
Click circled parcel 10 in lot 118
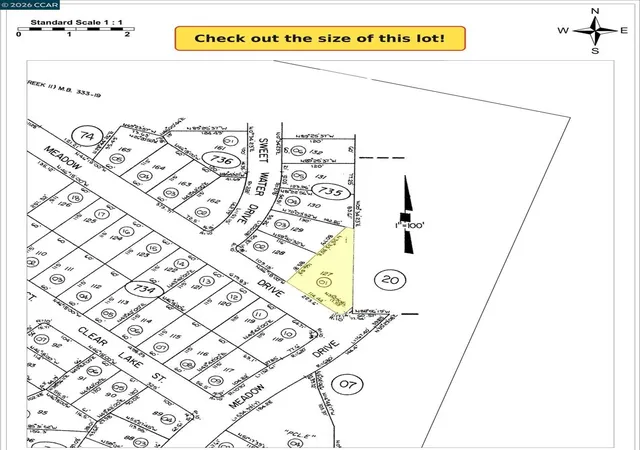pyautogui.click(x=288, y=334)
